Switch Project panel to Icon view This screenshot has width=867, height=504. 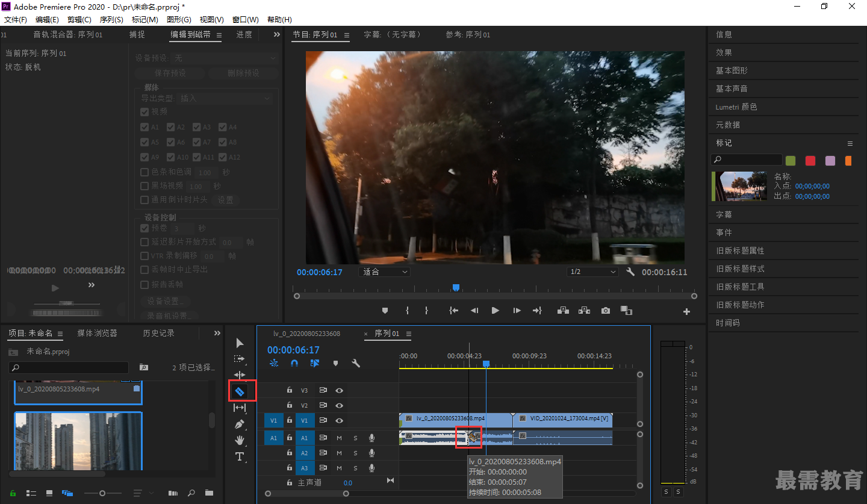click(x=49, y=493)
